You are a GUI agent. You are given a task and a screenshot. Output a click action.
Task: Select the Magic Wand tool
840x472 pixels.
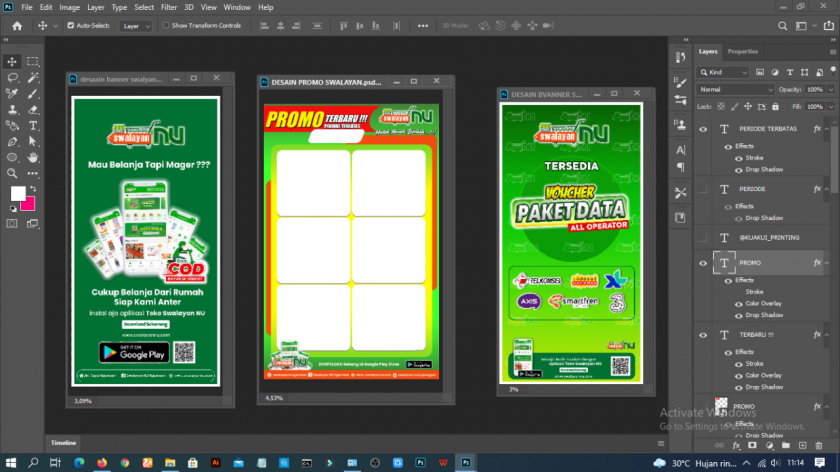click(33, 78)
